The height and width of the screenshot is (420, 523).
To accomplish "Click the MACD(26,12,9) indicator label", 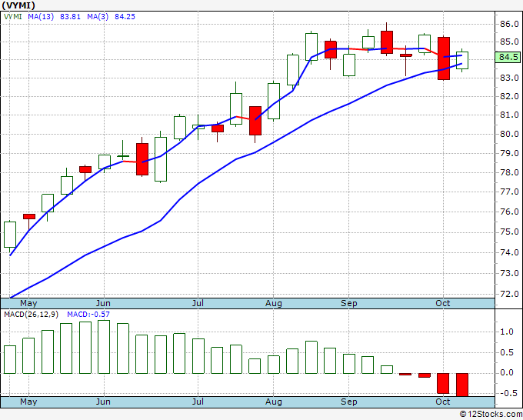I will [31, 315].
